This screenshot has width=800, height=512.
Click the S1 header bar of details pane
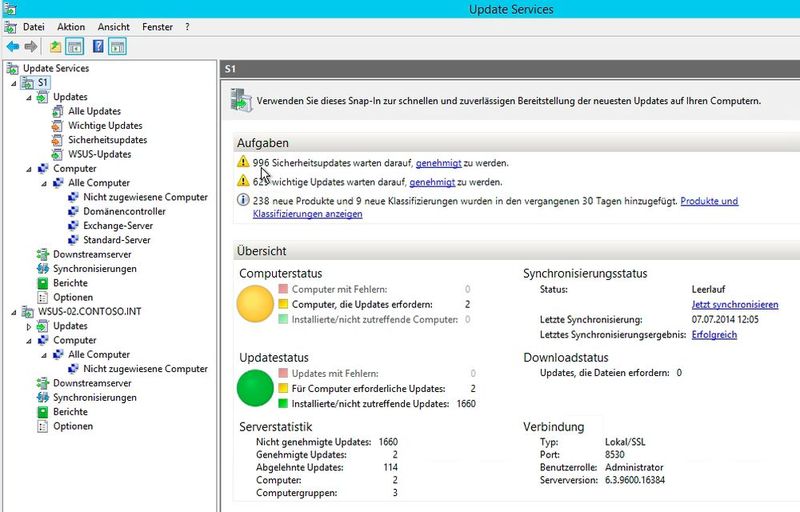pyautogui.click(x=510, y=68)
